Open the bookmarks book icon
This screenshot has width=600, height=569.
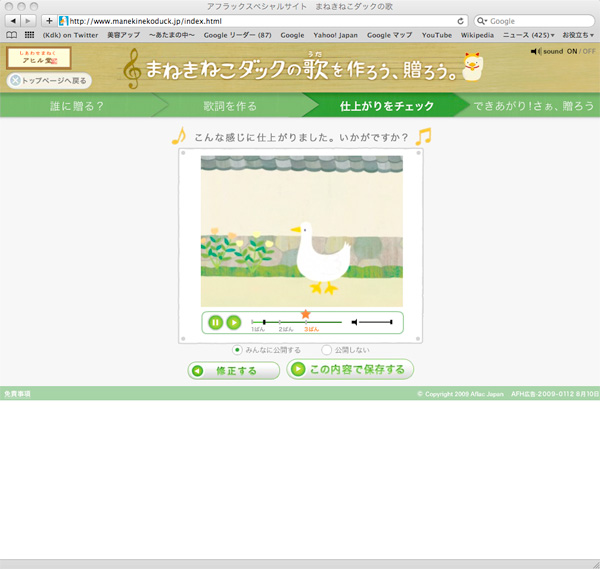coord(11,35)
